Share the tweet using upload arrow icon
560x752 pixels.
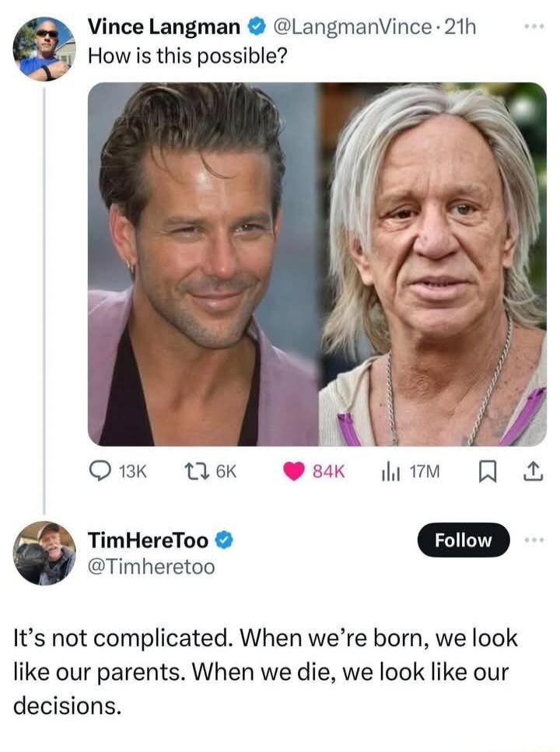click(536, 471)
